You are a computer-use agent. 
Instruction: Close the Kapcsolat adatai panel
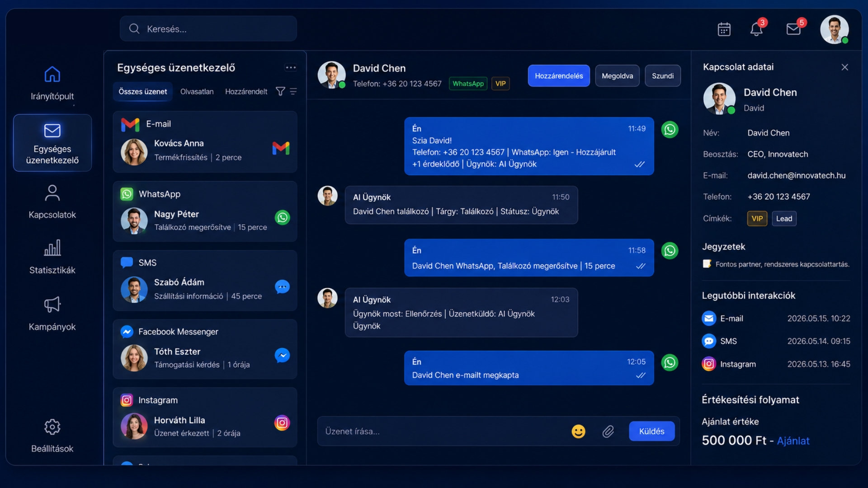844,67
